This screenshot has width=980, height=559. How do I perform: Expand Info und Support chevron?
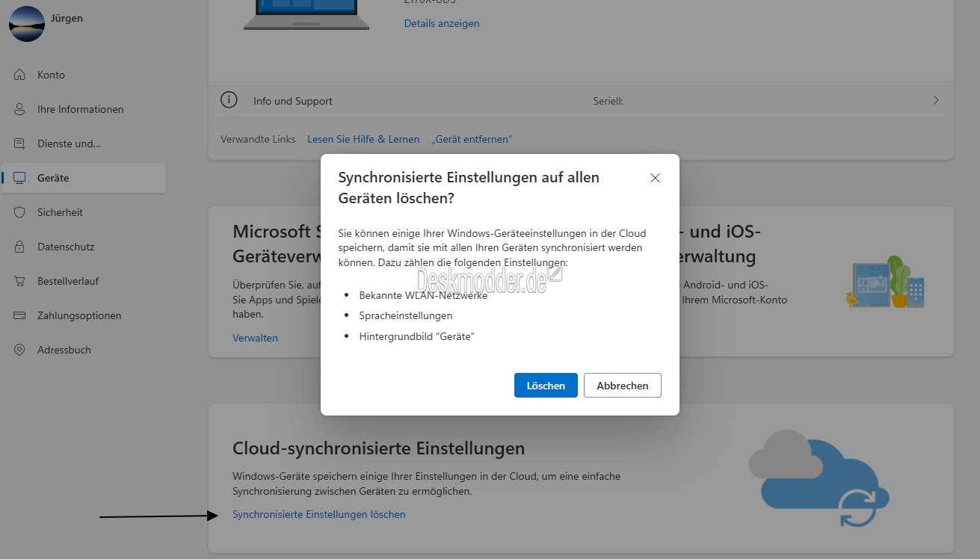(x=936, y=100)
